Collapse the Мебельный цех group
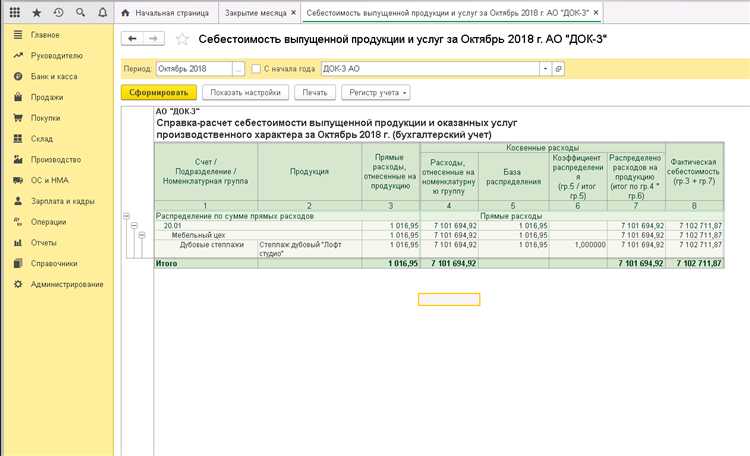This screenshot has width=750, height=456. (142, 235)
